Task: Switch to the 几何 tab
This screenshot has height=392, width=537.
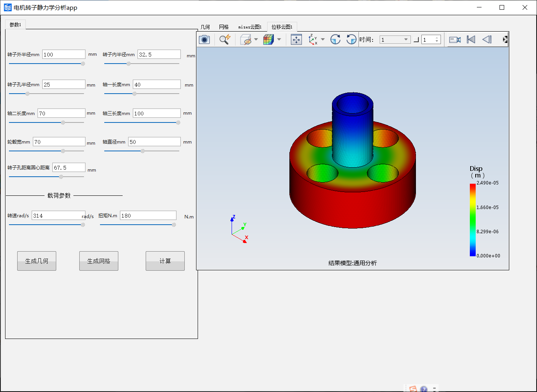Action: tap(205, 27)
